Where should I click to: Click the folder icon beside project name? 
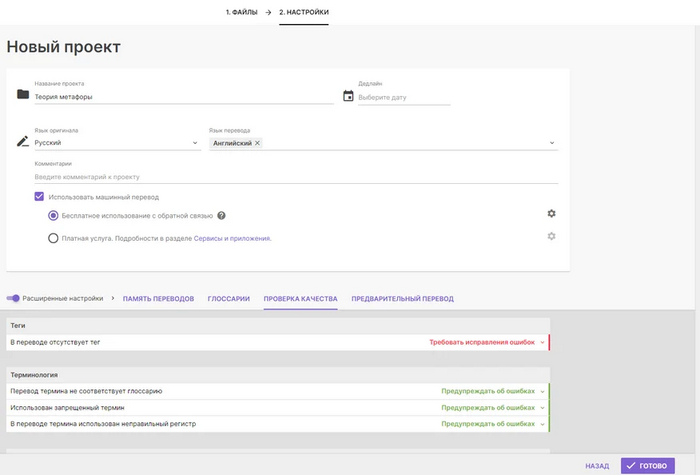pyautogui.click(x=23, y=95)
